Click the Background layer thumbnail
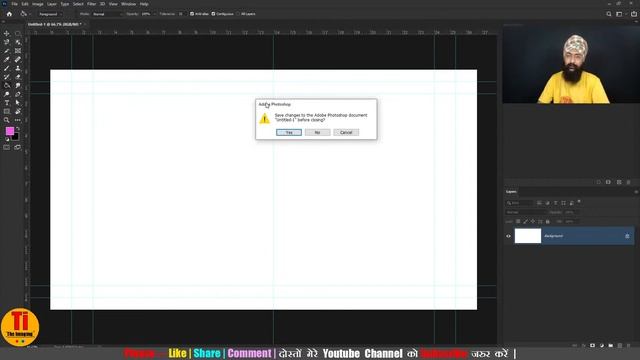Screen dimensions: 640x360 528,236
